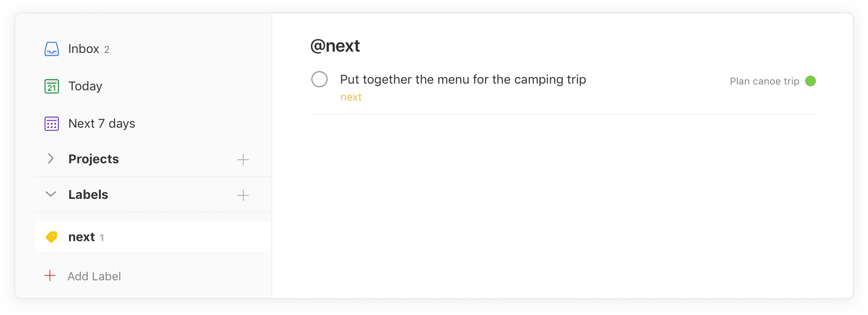The width and height of the screenshot is (868, 315).
Task: Click the yellow tag icon for next label
Action: tap(52, 237)
